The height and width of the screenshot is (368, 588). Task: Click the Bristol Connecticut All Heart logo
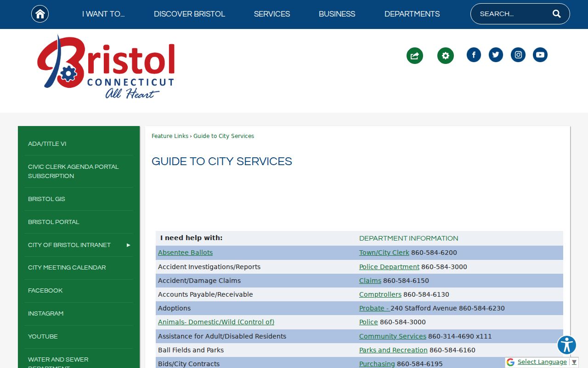[106, 67]
